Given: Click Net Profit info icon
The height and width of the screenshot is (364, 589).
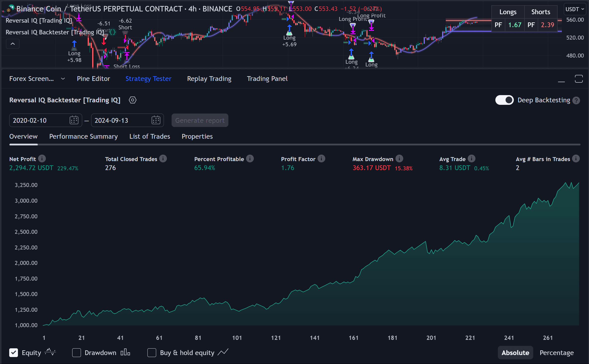Looking at the screenshot, I should tap(42, 159).
